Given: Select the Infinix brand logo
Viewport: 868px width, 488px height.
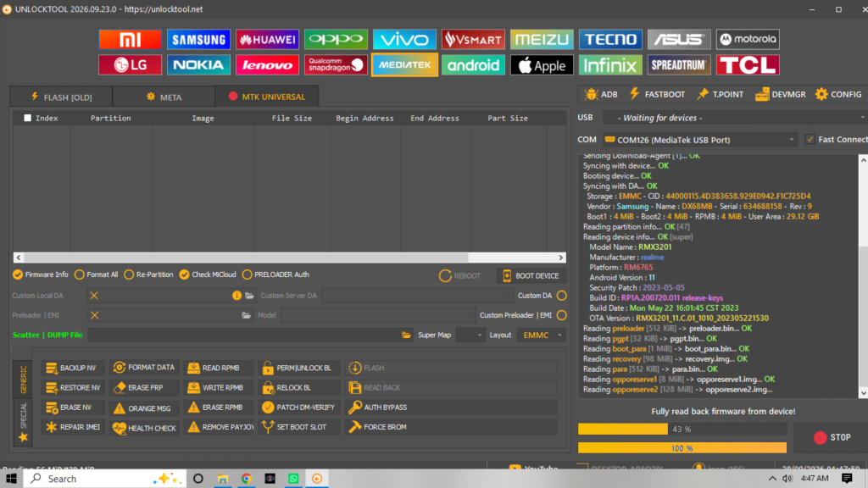Looking at the screenshot, I should 610,64.
